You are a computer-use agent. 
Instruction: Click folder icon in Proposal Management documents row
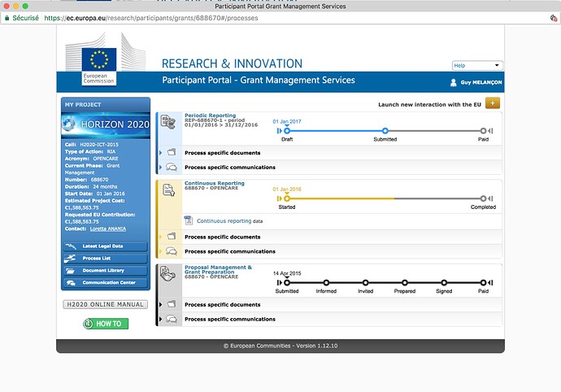172,304
